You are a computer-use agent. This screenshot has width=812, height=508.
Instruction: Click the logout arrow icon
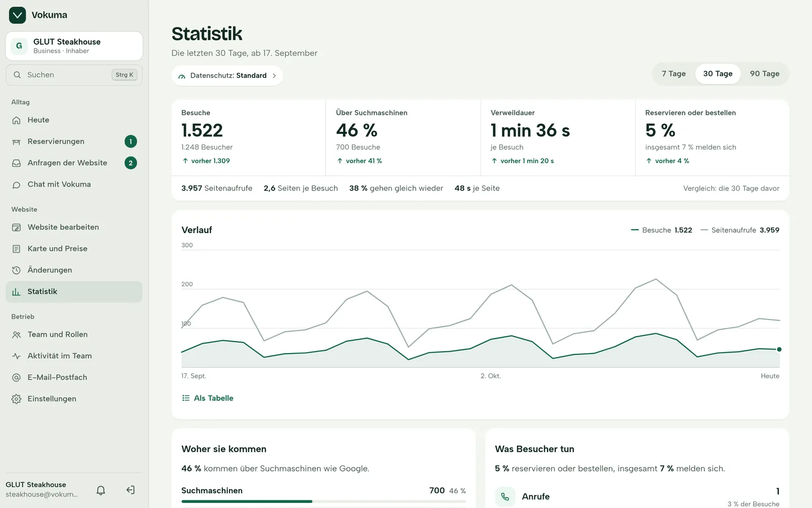[130, 490]
